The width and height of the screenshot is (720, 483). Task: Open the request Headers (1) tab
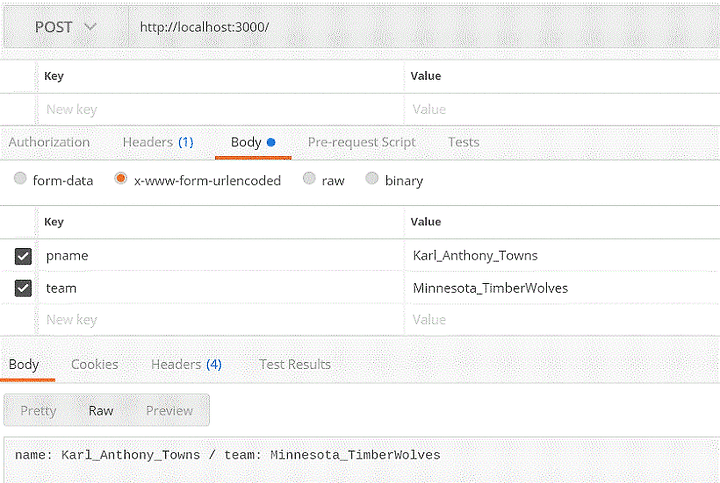click(x=158, y=142)
